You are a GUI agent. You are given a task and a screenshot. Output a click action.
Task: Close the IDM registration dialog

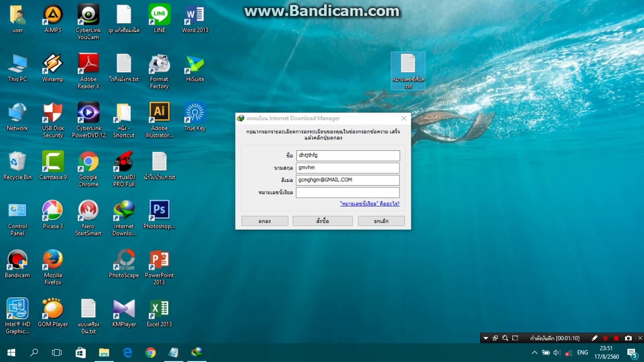point(404,119)
